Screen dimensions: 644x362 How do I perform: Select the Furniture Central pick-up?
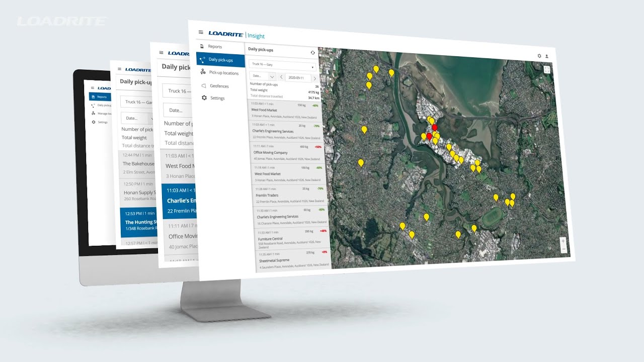(292, 239)
